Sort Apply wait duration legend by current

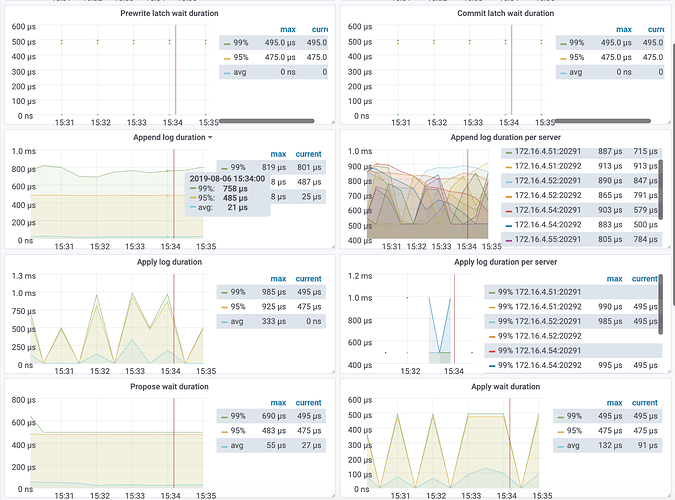[x=644, y=403]
